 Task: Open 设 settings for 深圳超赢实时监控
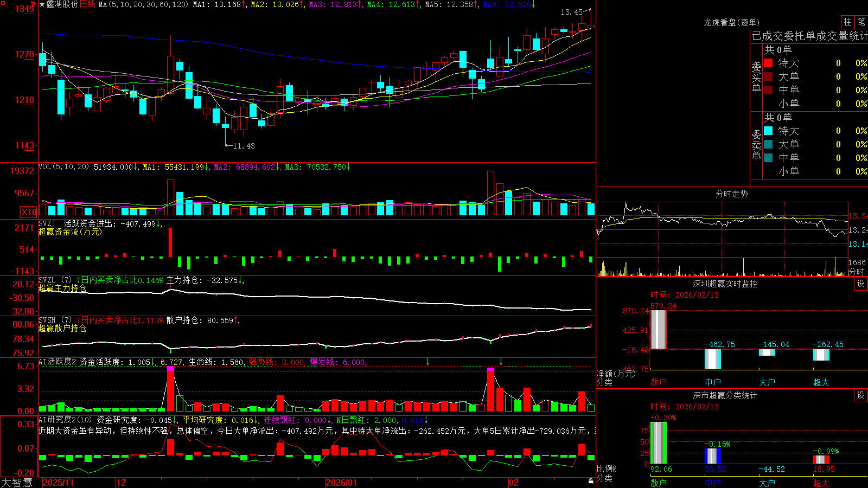tap(861, 284)
